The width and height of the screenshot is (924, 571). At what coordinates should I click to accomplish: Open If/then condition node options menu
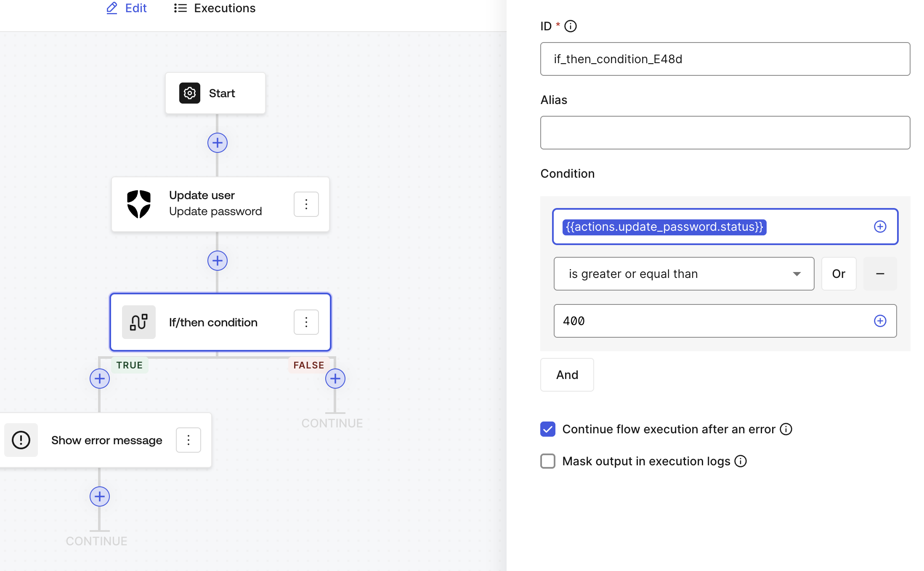point(306,322)
